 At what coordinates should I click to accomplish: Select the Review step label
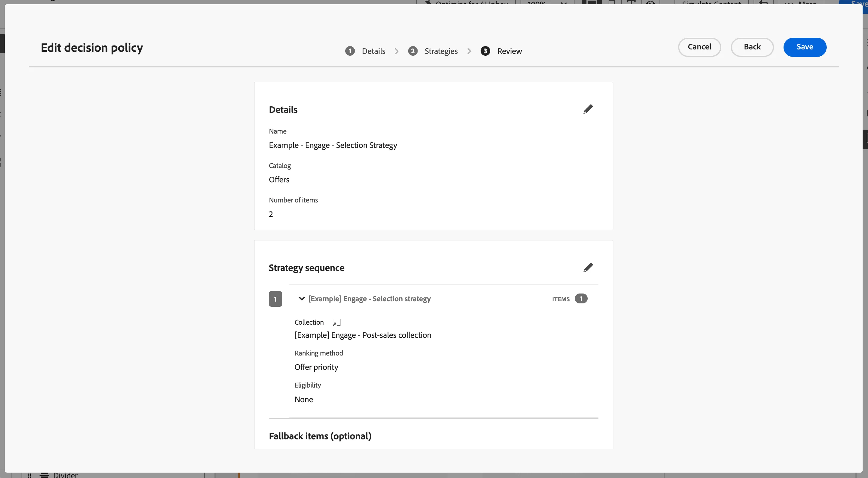point(509,51)
